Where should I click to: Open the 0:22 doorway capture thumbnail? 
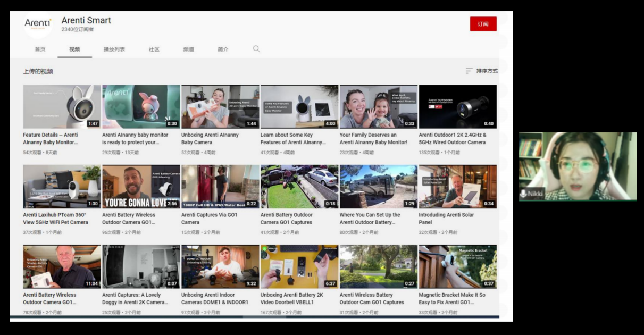coord(220,187)
